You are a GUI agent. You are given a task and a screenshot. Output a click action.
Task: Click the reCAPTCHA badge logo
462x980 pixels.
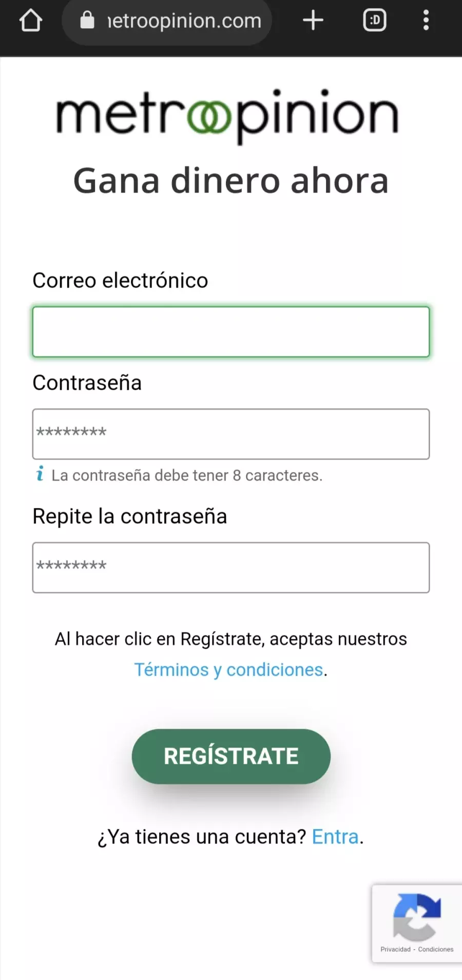click(x=417, y=917)
